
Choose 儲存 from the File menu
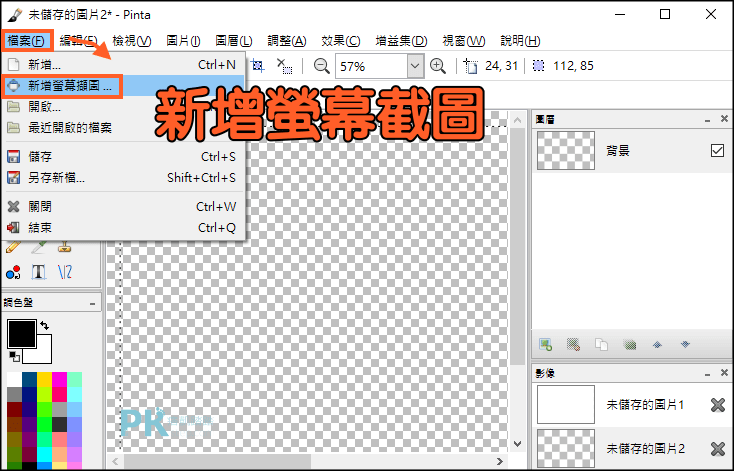tap(124, 156)
